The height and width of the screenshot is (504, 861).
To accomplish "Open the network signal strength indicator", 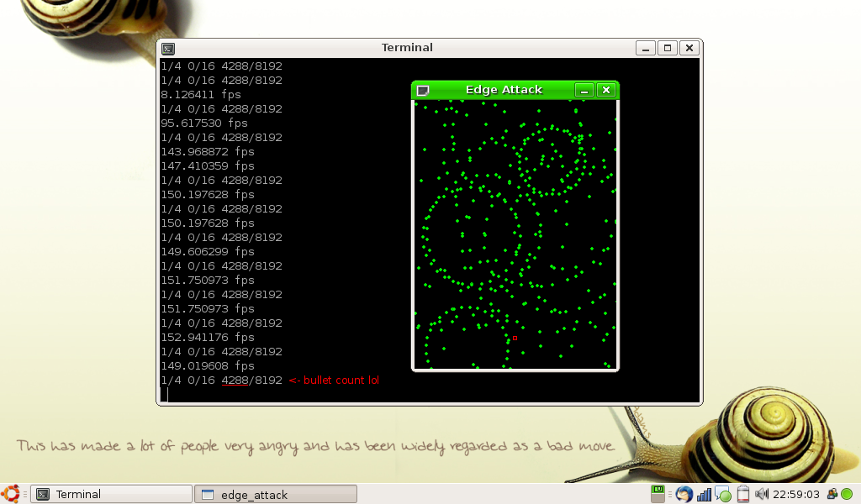I will point(704,494).
